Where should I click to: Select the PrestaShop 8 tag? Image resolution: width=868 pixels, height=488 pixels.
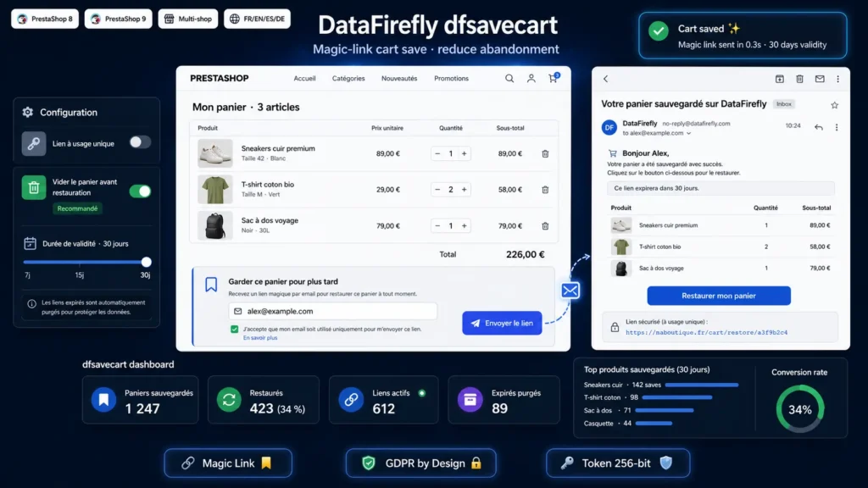click(x=45, y=19)
